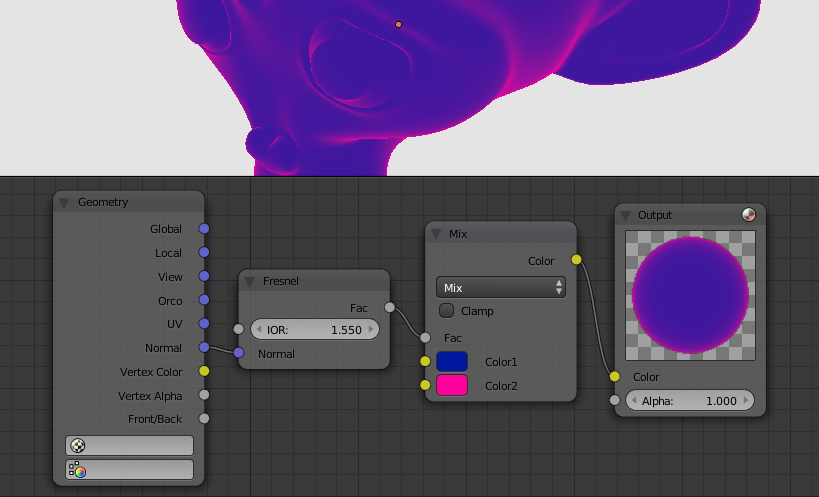Open the pink Color2 swatch
819x497 pixels.
[452, 385]
